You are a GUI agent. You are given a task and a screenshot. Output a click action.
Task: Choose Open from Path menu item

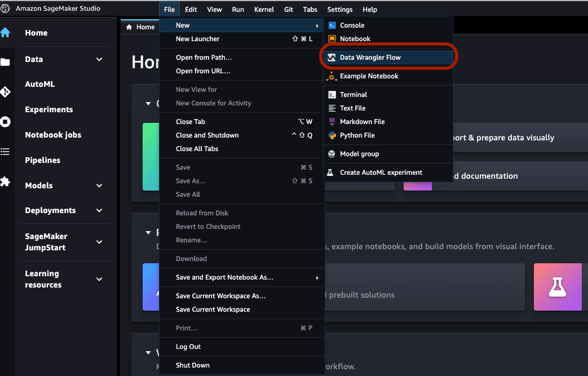(242, 57)
